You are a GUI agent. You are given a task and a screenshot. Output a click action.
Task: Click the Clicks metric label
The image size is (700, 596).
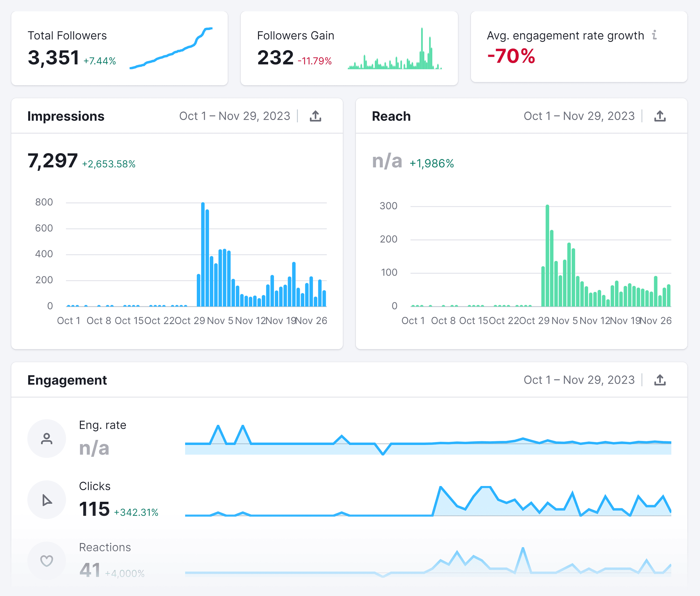pyautogui.click(x=95, y=486)
